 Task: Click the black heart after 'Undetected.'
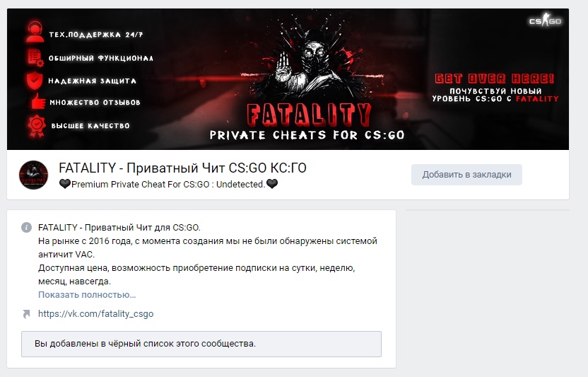point(272,184)
